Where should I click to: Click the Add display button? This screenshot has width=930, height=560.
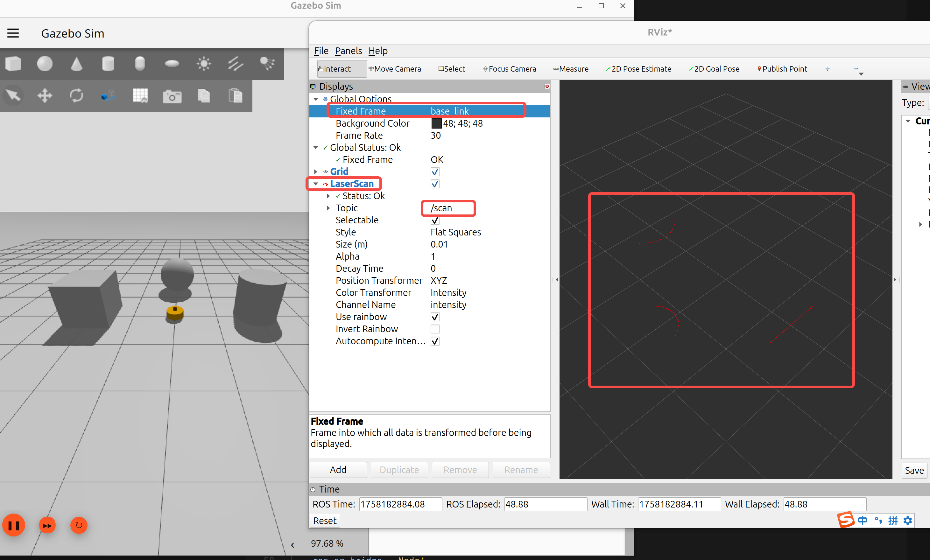[338, 470]
